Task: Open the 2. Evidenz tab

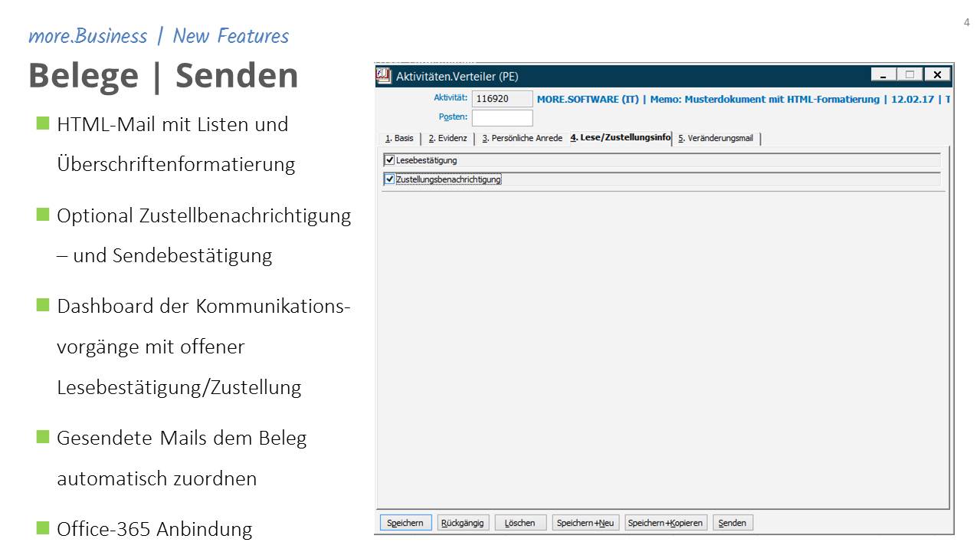Action: coord(447,139)
